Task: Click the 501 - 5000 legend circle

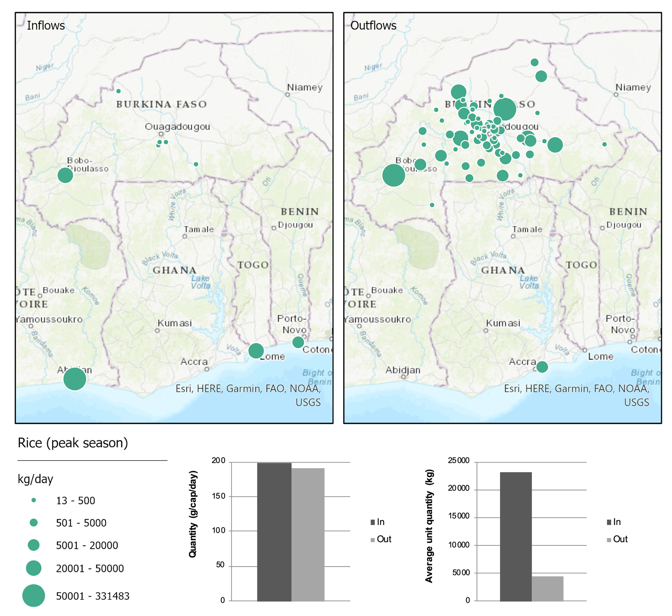Action: click(34, 523)
